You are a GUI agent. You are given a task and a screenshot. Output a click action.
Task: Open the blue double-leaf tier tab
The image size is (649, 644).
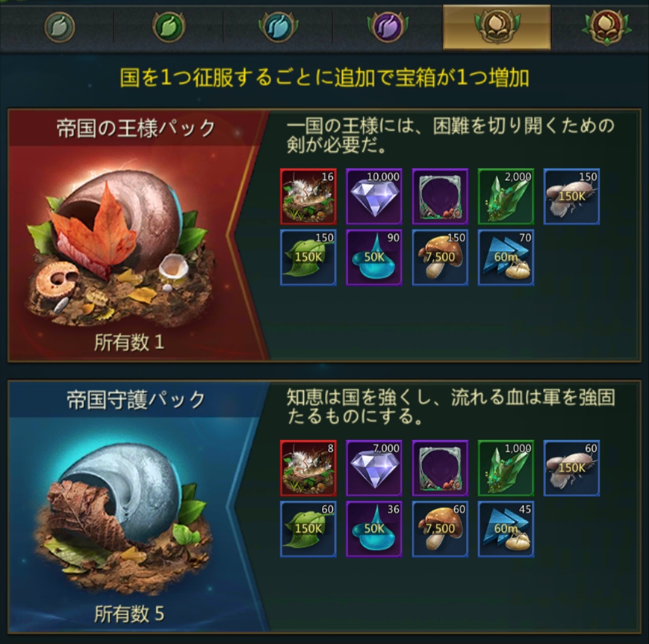pos(278,27)
